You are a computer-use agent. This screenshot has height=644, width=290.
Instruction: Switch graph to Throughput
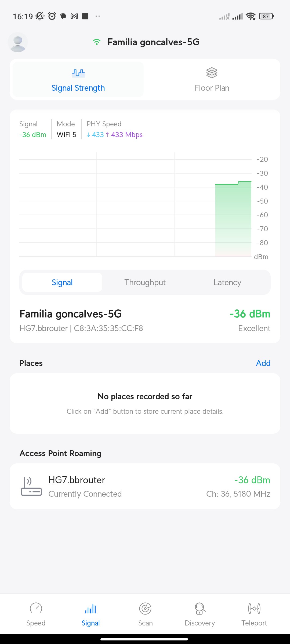(x=145, y=282)
